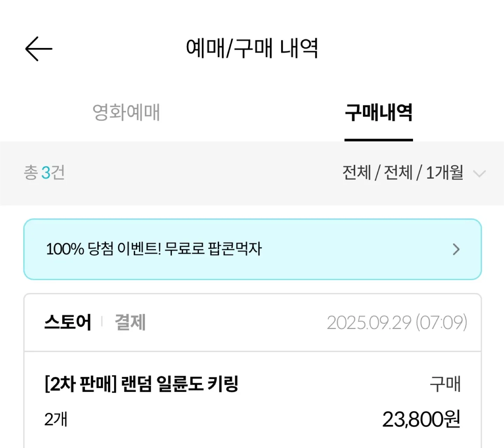504x448 pixels.
Task: Switch to the 영화예매 tab
Action: [126, 112]
